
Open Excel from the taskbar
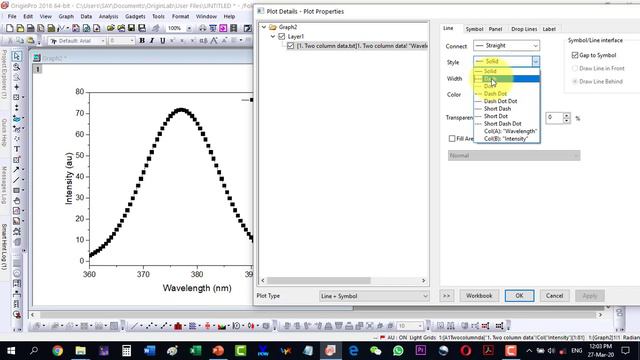196,351
